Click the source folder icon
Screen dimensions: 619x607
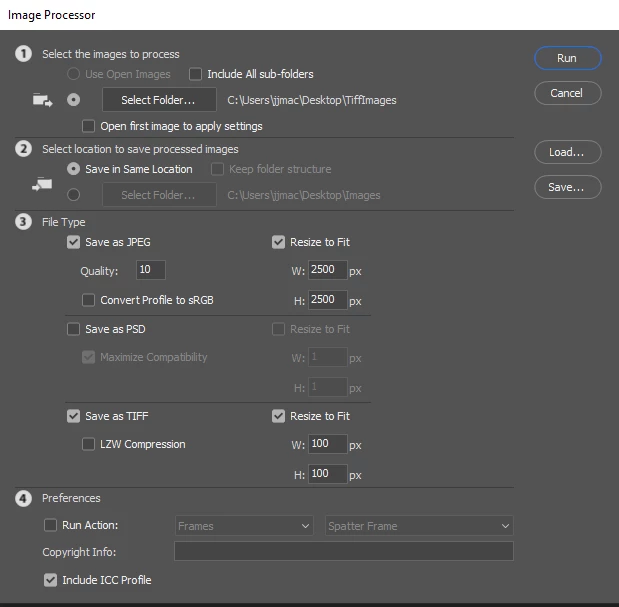pyautogui.click(x=43, y=100)
